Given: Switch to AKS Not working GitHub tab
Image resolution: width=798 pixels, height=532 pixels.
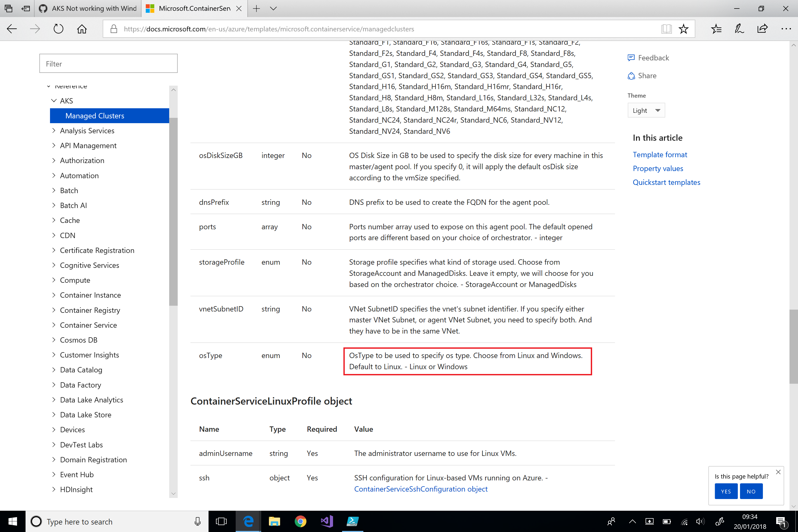Looking at the screenshot, I should click(x=89, y=9).
